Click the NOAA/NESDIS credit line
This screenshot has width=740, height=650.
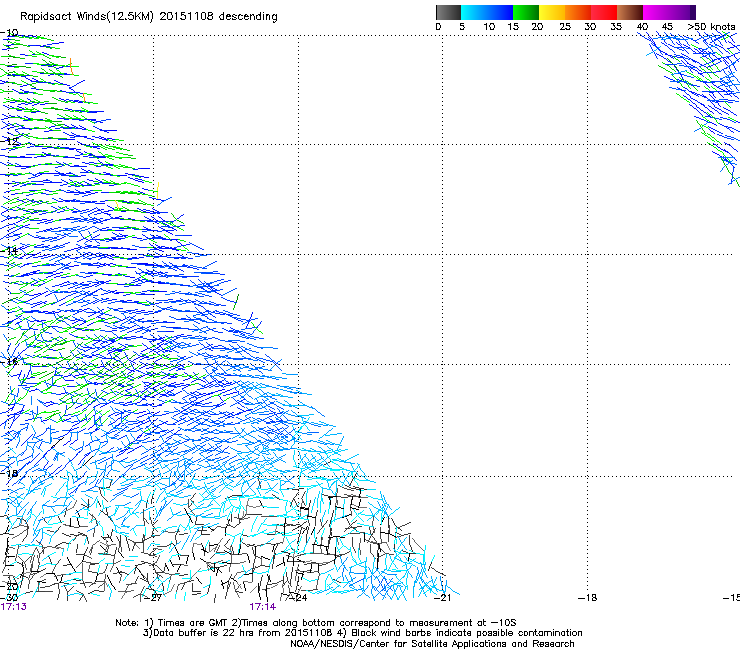pyautogui.click(x=432, y=644)
